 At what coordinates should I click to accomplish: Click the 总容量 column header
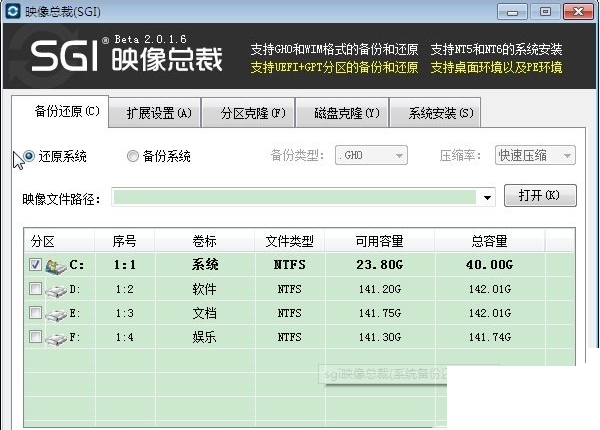(489, 241)
